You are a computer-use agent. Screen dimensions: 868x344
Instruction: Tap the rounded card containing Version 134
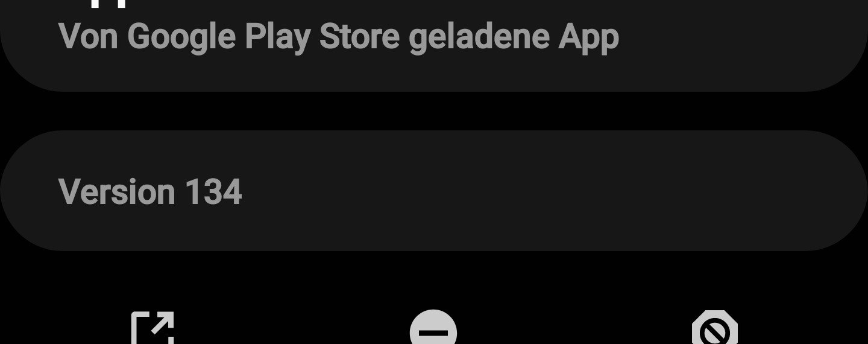434,191
